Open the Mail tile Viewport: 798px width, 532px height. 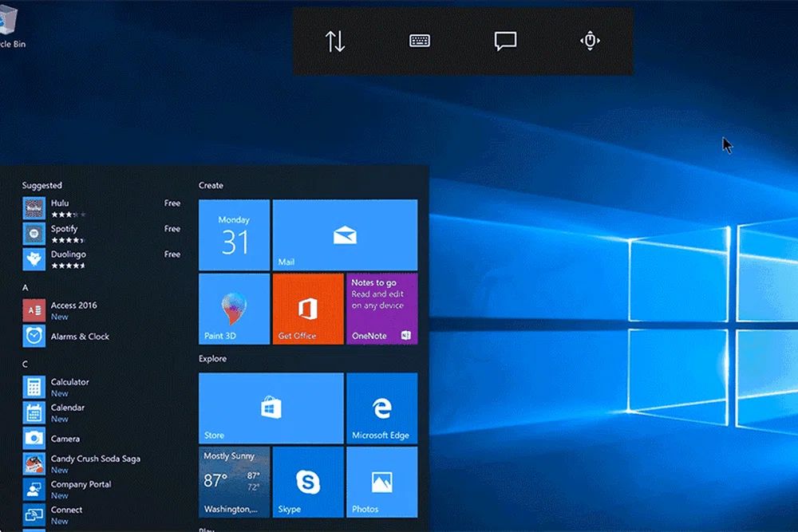point(345,235)
